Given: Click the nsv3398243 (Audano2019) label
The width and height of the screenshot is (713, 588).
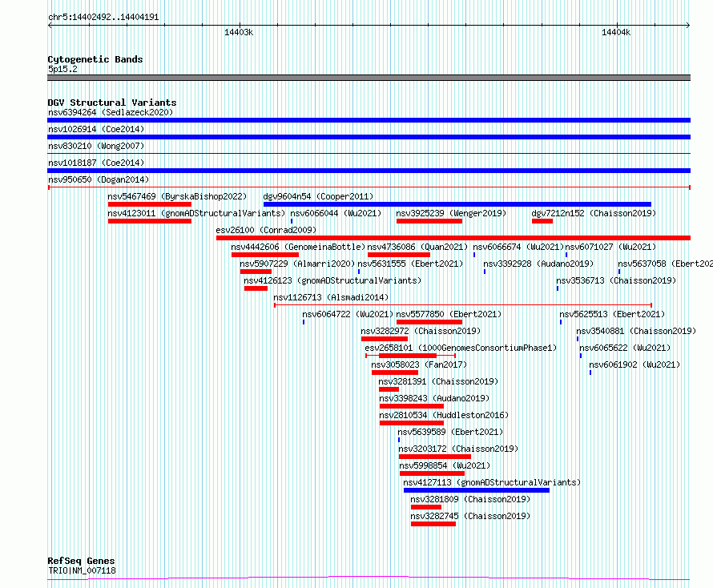Looking at the screenshot, I should click(x=434, y=398).
